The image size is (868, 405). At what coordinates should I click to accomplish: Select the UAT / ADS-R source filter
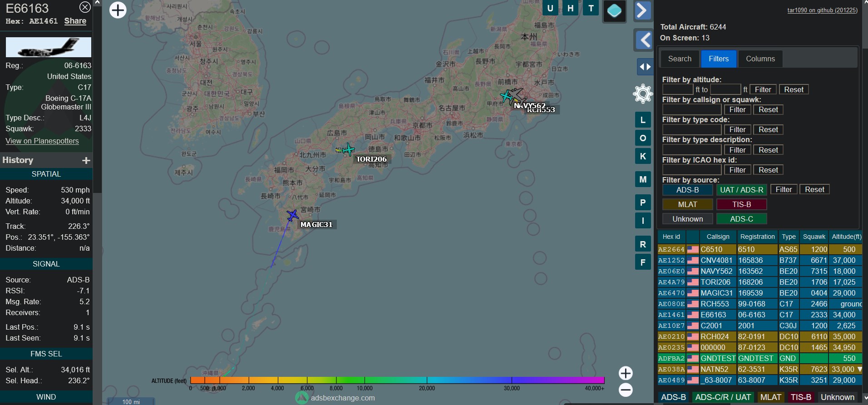[x=742, y=190]
